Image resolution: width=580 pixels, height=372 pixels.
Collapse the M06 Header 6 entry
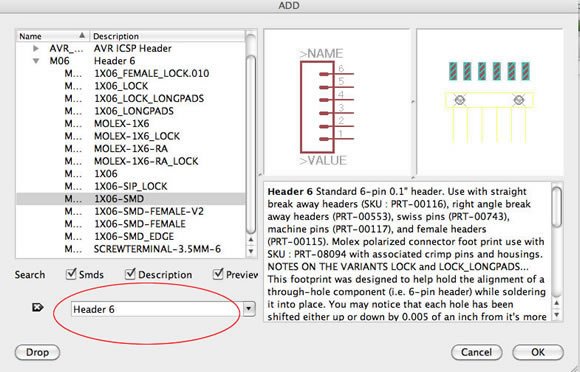(36, 61)
